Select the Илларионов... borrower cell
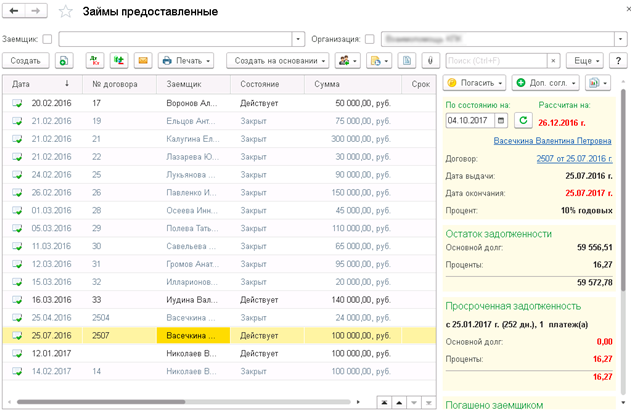Screen dimensions: 631x413 194,282
